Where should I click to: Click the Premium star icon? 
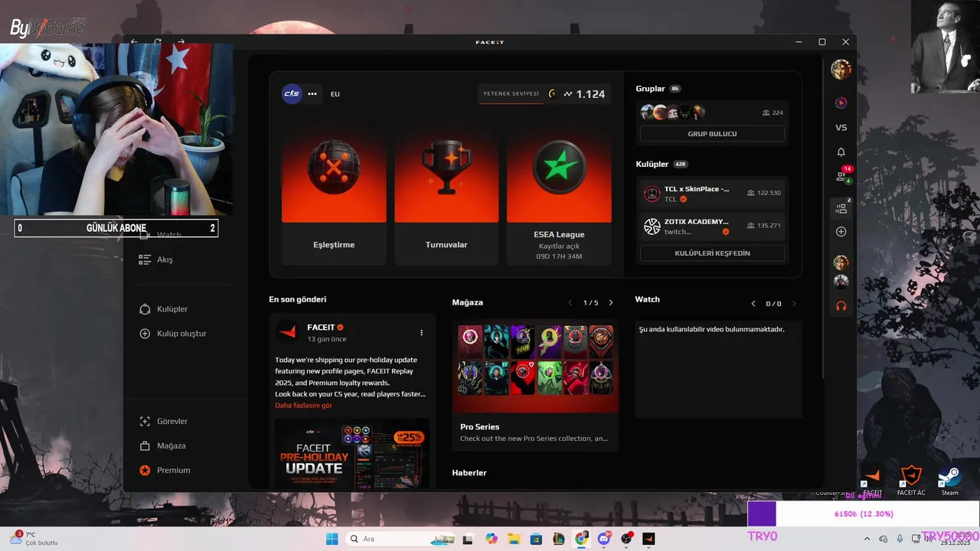(145, 471)
